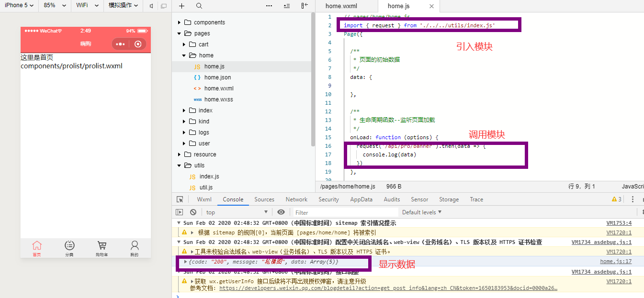This screenshot has height=298, width=644.
Task: Switch to Storage devtools tab
Action: (449, 199)
